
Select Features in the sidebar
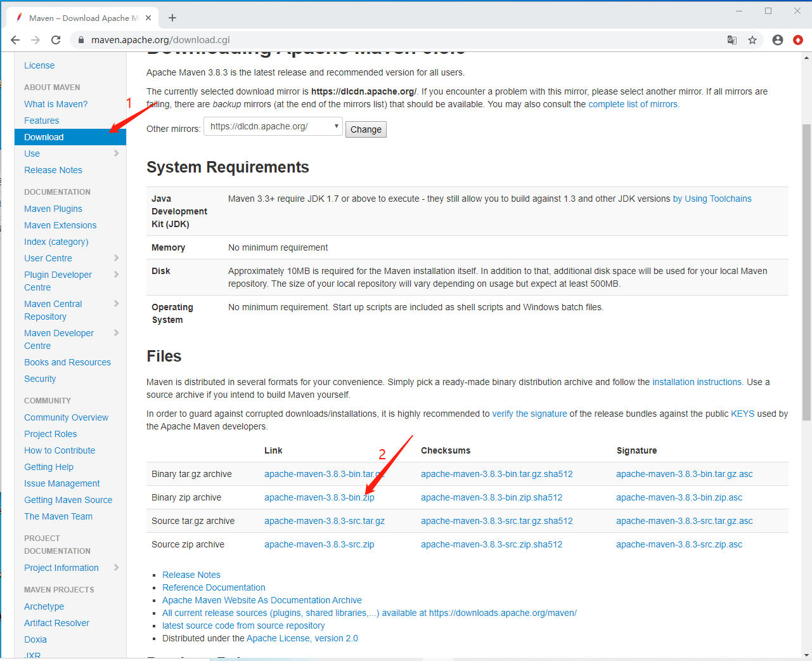pyautogui.click(x=42, y=121)
